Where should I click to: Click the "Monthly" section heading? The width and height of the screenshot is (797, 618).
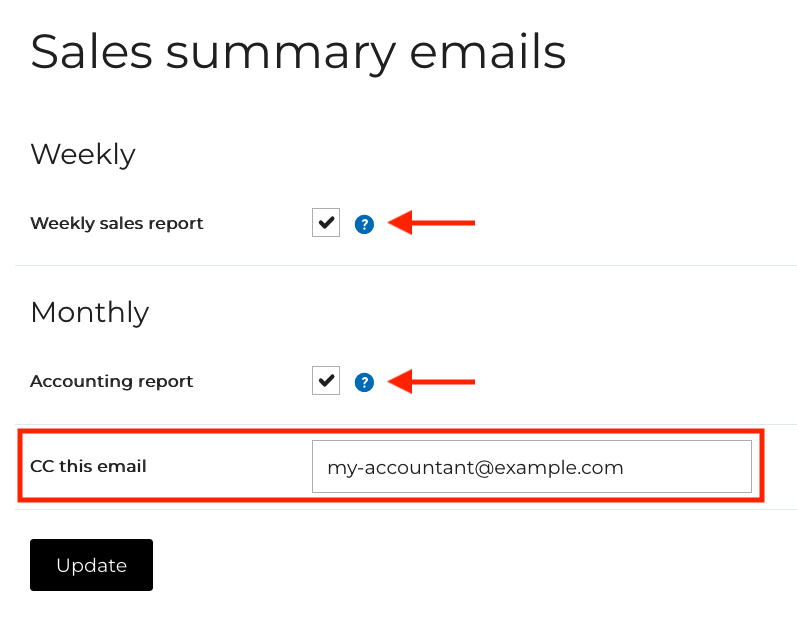point(90,312)
